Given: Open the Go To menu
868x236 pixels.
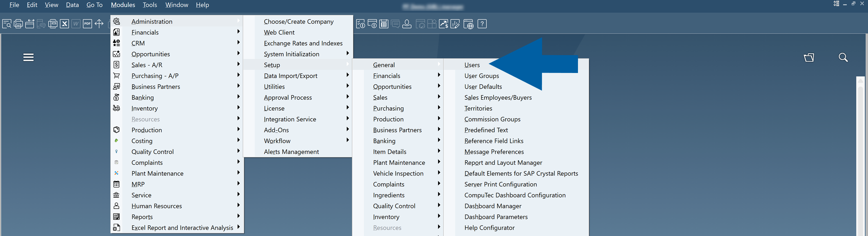Looking at the screenshot, I should 94,5.
